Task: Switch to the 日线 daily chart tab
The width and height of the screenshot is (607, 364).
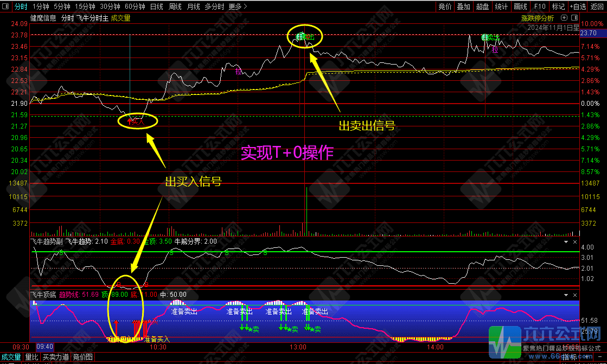Action: (x=156, y=7)
